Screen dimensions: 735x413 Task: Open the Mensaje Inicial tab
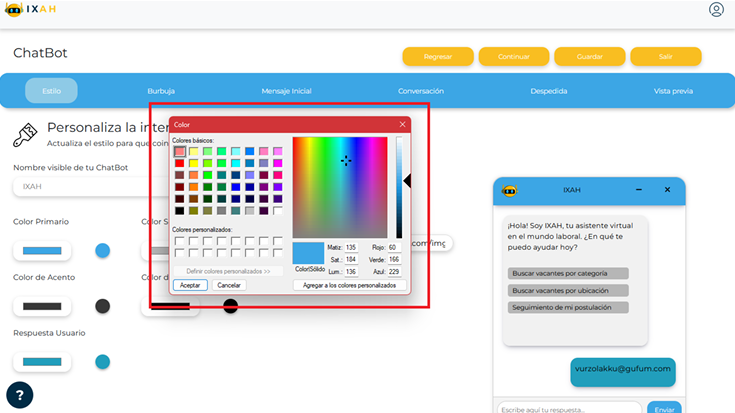[286, 91]
